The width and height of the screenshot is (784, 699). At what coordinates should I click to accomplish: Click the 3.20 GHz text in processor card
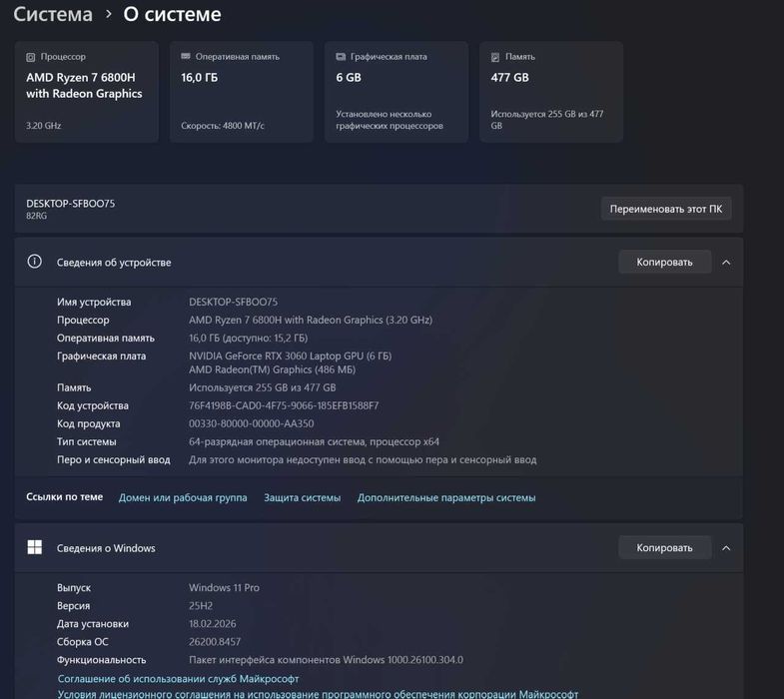44,126
